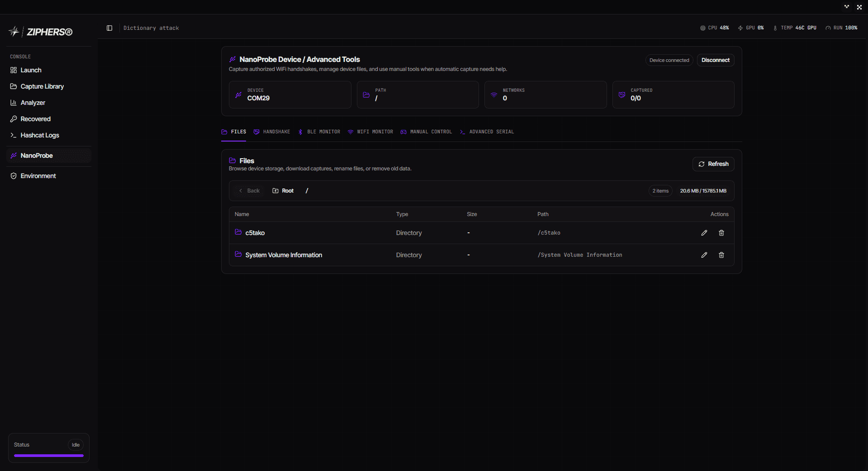Click the c5tako folder icon
Viewport: 868px width, 471px height.
point(238,232)
